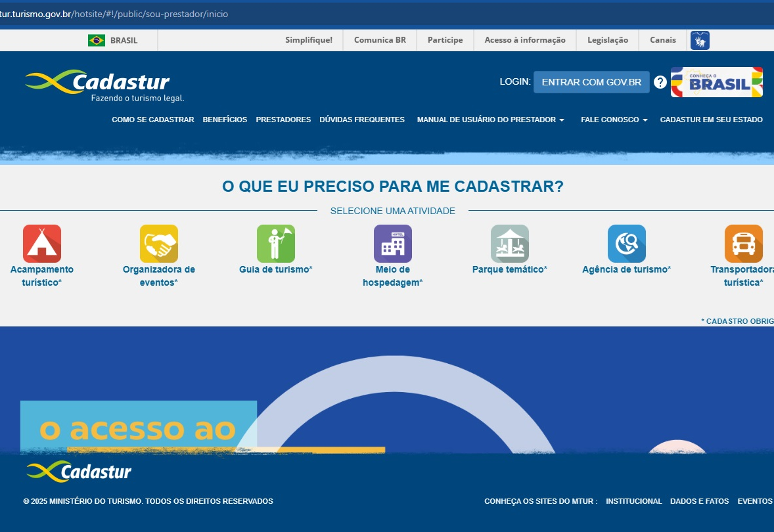774x532 pixels.
Task: Select the Acampamento turístico tent icon
Action: [42, 244]
